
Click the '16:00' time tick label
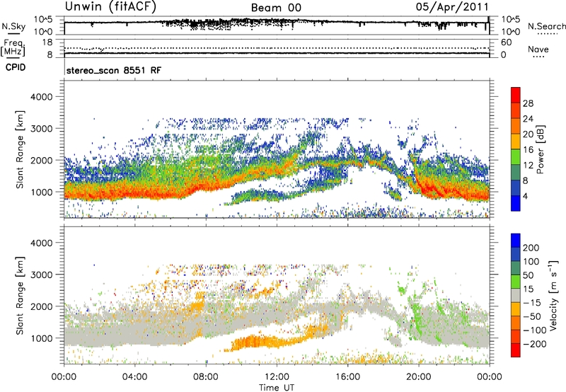tap(347, 377)
